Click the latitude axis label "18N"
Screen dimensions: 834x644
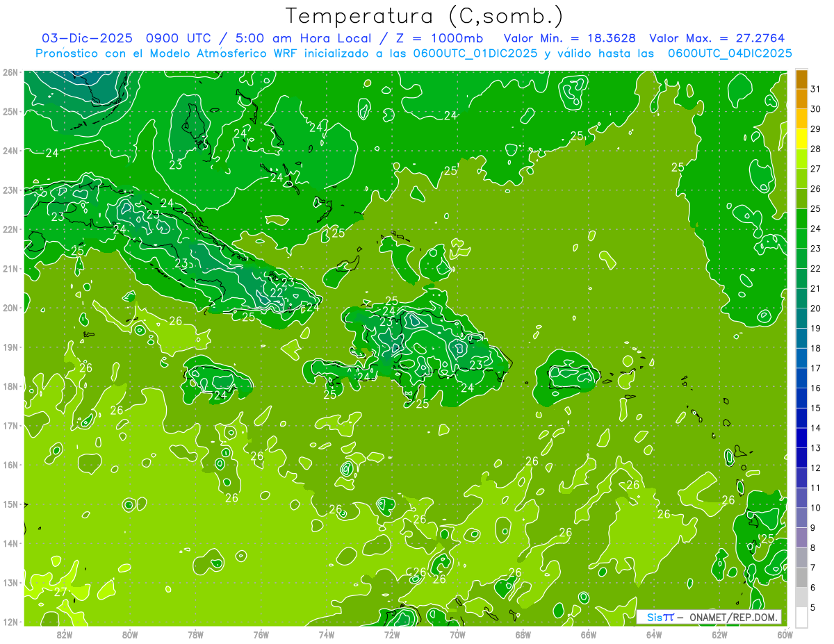pyautogui.click(x=10, y=386)
